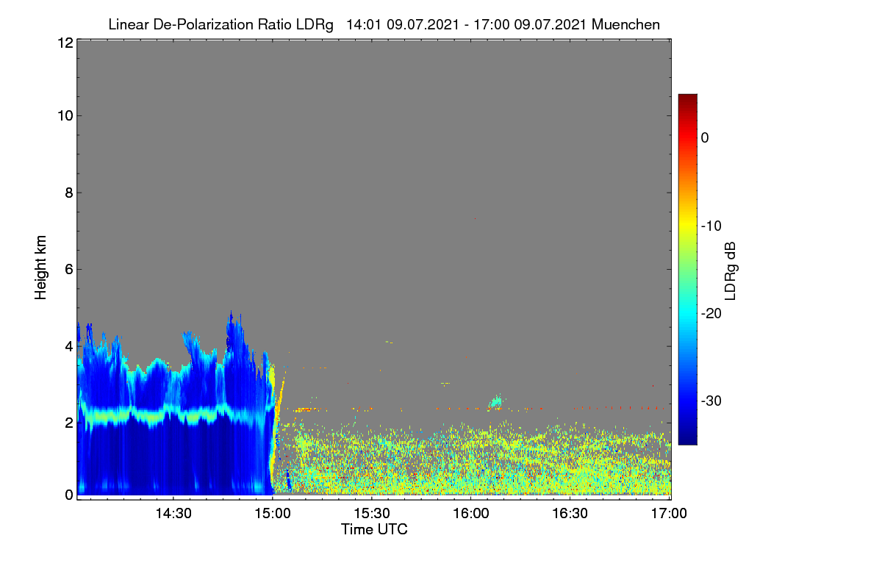Click the 15:00 time tick label
Screen dimensions: 882x588
click(x=273, y=513)
